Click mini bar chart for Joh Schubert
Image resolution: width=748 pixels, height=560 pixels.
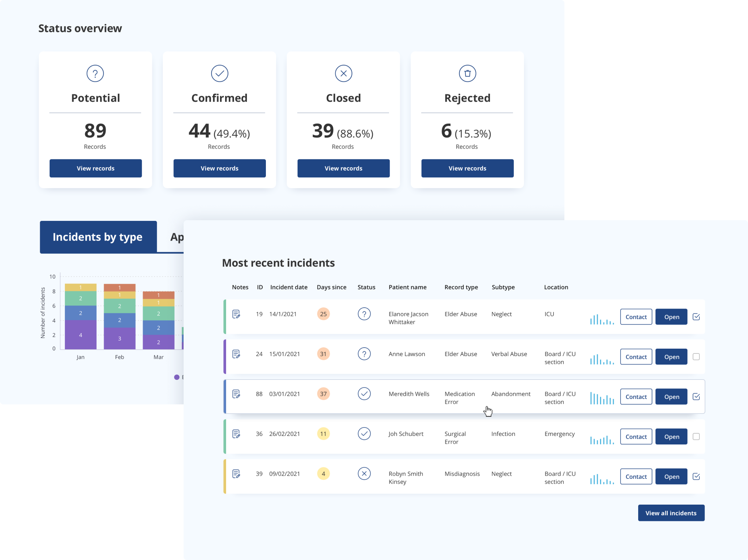click(602, 440)
